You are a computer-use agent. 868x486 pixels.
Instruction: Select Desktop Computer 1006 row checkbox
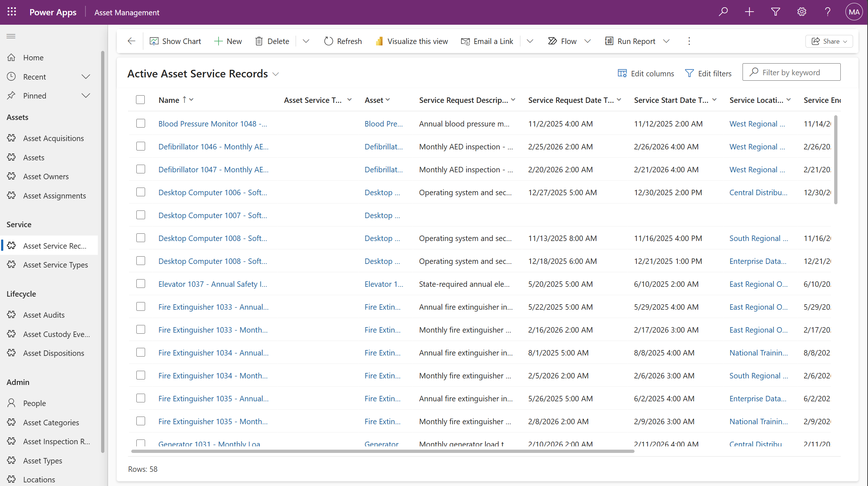tap(141, 192)
